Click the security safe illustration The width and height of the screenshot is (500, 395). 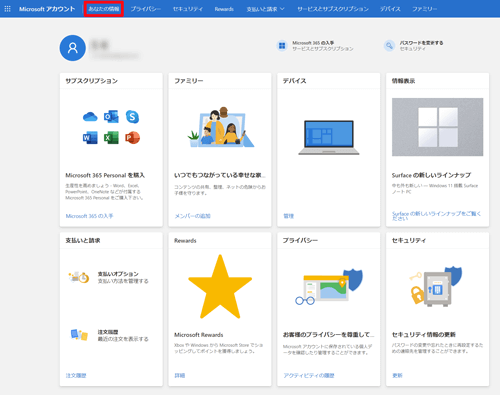click(x=436, y=286)
